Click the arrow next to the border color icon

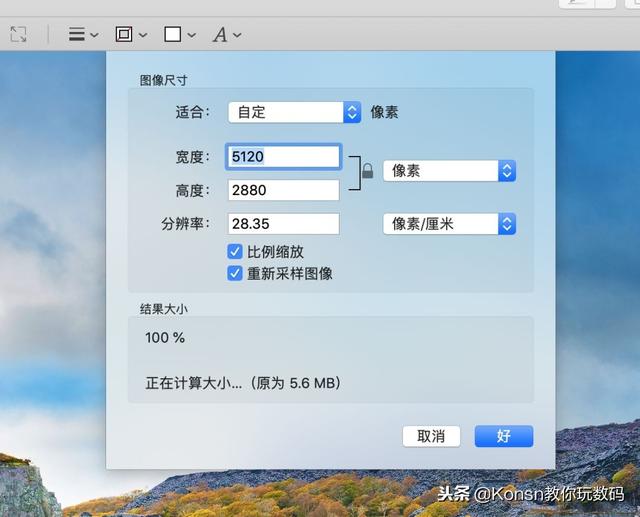click(143, 35)
